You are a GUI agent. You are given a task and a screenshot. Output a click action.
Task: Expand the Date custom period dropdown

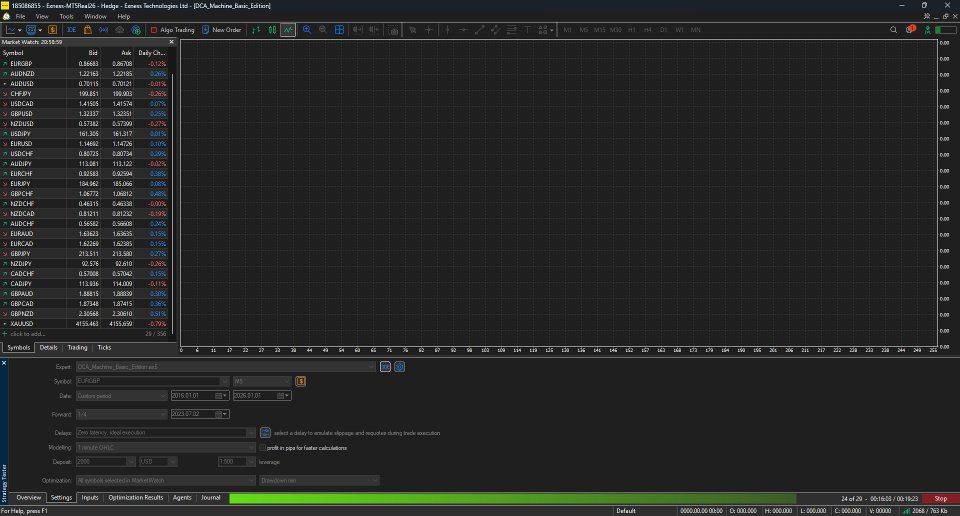tap(121, 396)
